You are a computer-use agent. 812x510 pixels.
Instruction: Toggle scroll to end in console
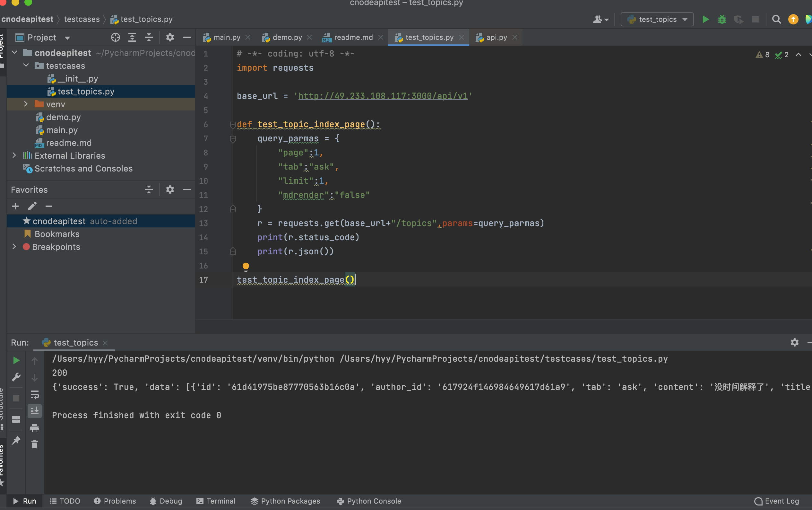(x=35, y=411)
